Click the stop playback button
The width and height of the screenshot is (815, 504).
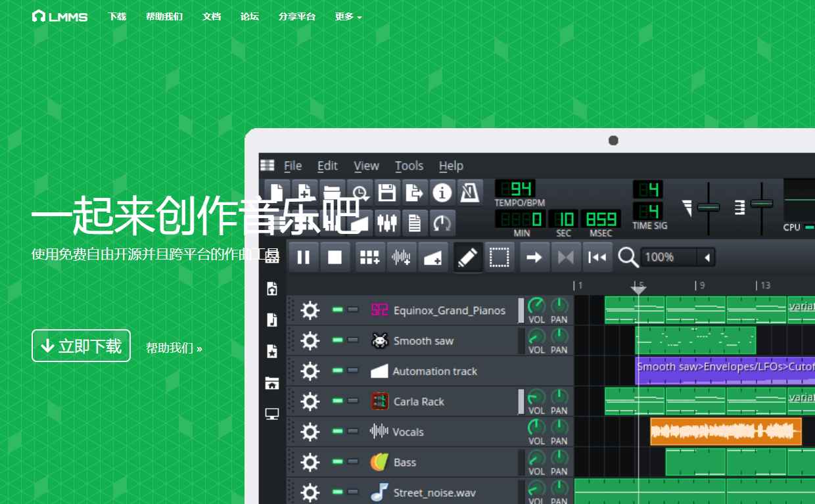335,257
